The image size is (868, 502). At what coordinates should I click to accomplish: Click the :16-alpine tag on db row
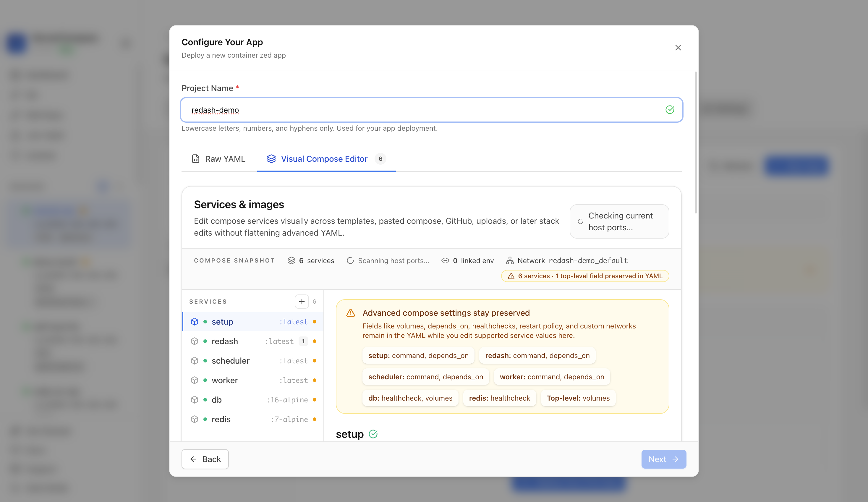tap(287, 400)
